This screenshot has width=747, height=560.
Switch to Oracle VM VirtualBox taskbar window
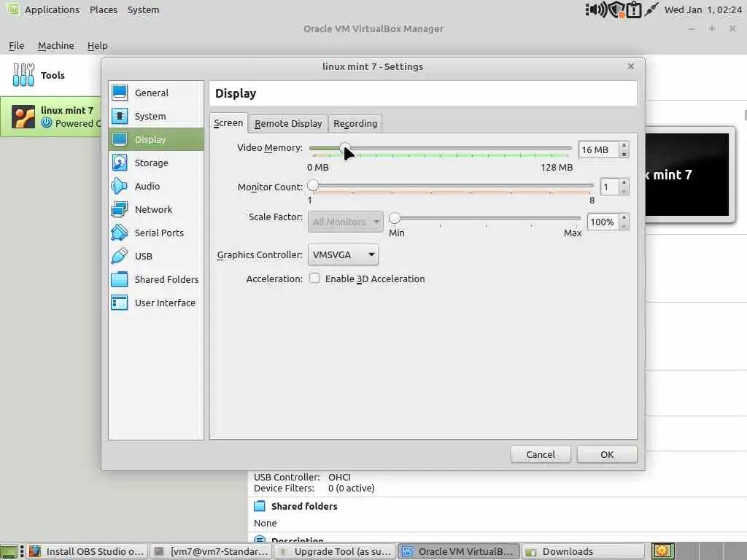(459, 551)
